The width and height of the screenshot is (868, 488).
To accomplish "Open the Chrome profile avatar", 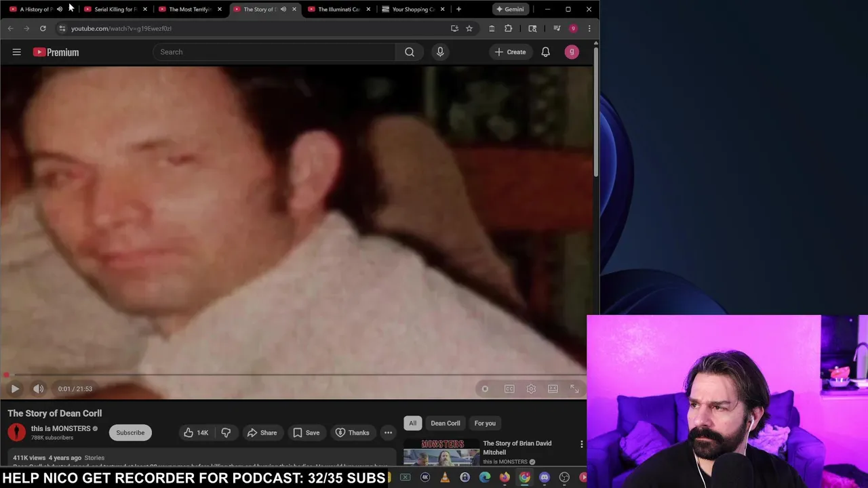I will (x=573, y=28).
